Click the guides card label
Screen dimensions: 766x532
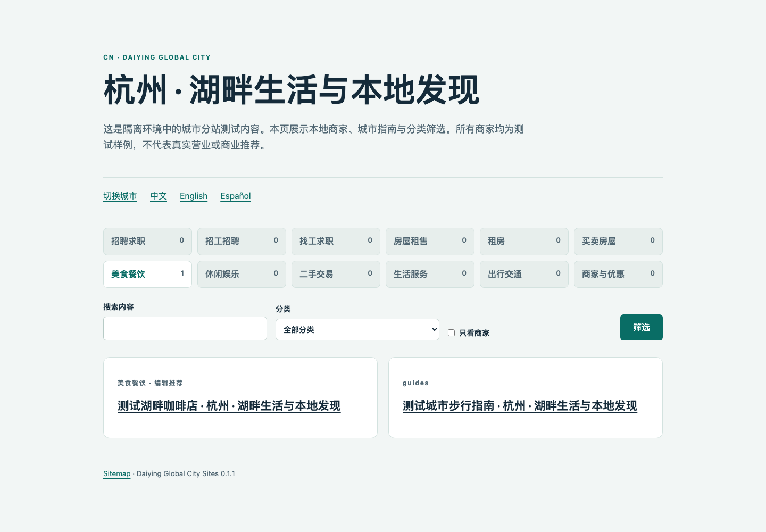415,383
